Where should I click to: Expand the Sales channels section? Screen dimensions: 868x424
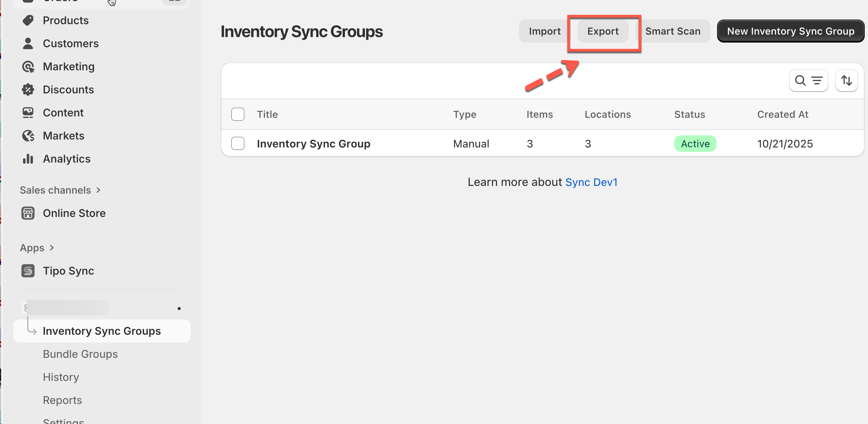click(98, 190)
